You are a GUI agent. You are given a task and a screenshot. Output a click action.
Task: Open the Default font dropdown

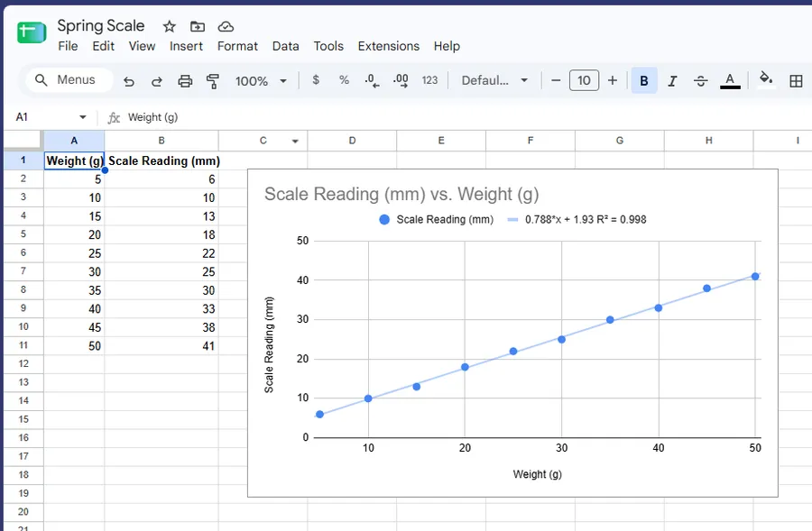(494, 80)
